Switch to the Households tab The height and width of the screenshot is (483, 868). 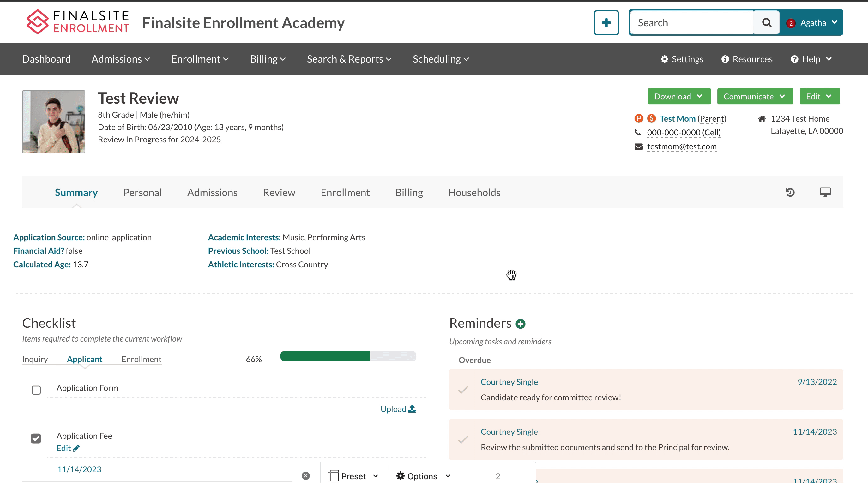point(474,192)
